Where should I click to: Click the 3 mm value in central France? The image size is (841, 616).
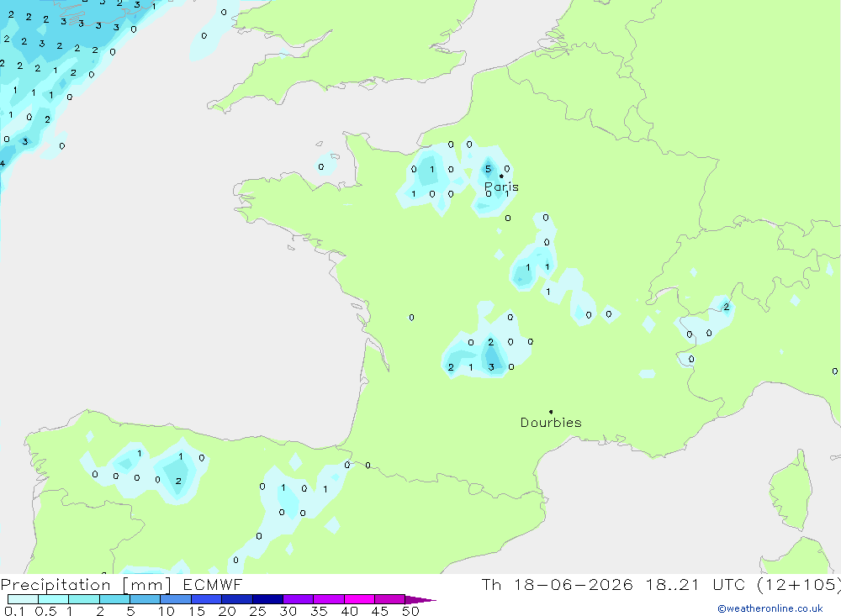coord(491,367)
